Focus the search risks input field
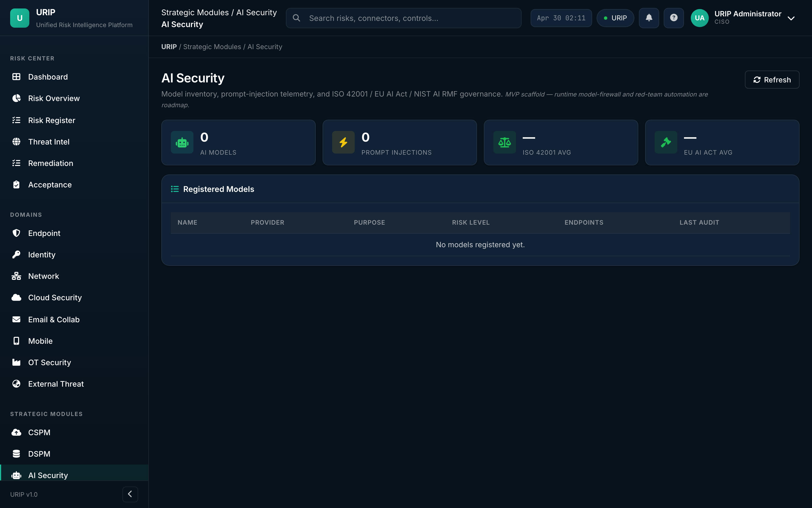This screenshot has height=508, width=812. [x=403, y=18]
